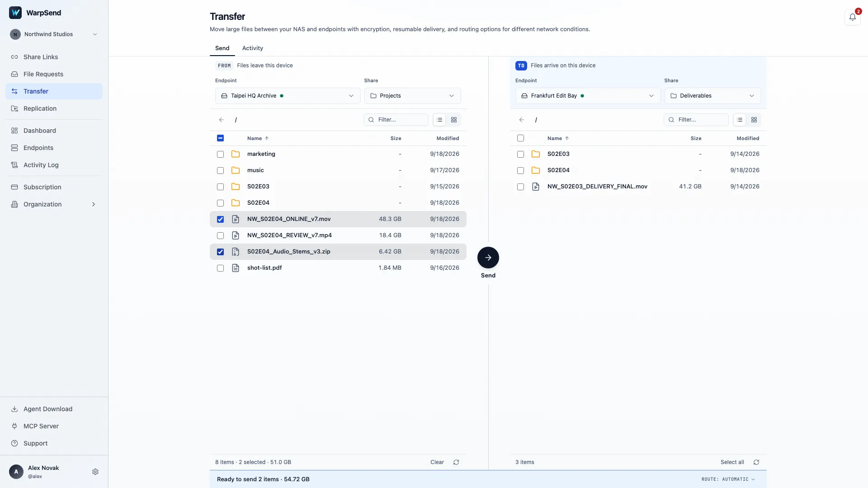Expand the Organization sidebar section
The width and height of the screenshot is (868, 488).
click(54, 204)
